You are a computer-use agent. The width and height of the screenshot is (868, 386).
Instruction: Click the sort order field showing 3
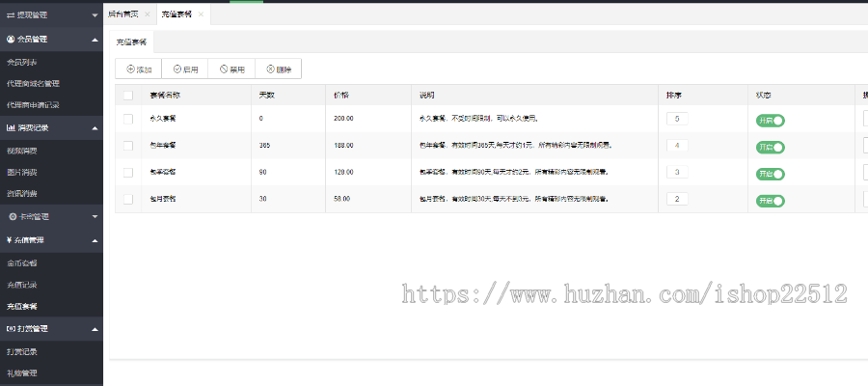tap(678, 172)
